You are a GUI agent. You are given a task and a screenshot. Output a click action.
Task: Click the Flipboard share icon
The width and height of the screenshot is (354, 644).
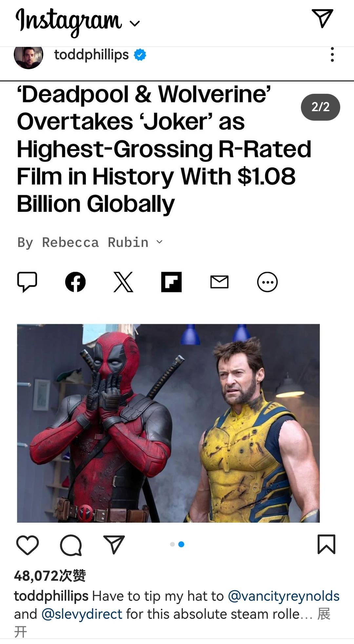pyautogui.click(x=171, y=282)
